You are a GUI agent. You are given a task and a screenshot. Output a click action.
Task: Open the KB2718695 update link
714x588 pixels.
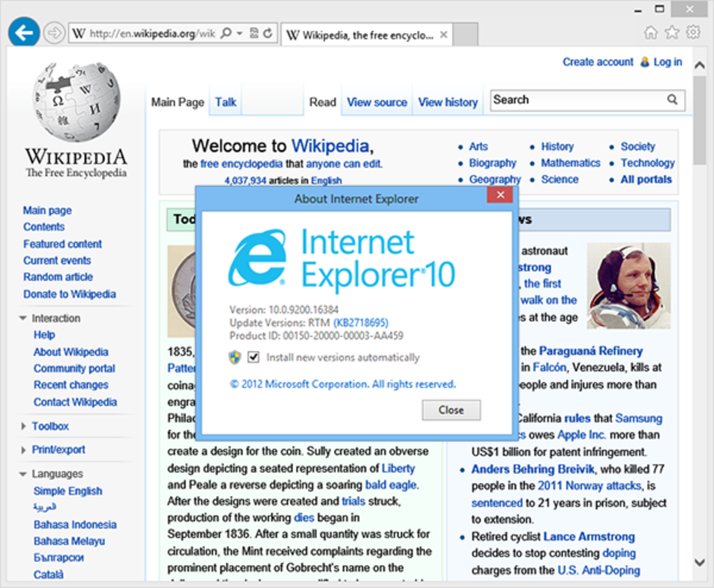tap(360, 322)
